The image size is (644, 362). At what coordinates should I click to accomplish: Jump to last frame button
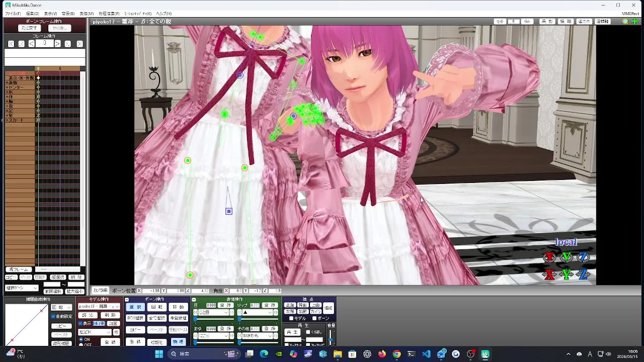[79, 44]
